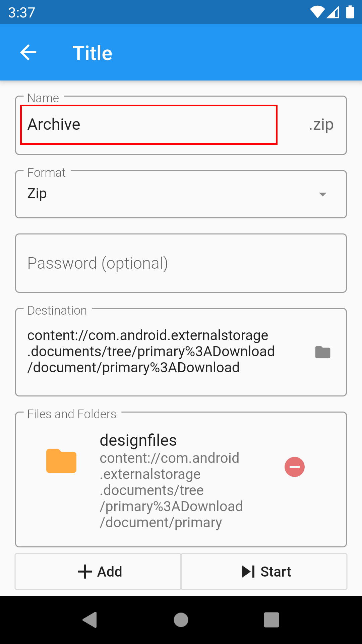Select the designfiles entry name
The width and height of the screenshot is (362, 644).
(138, 440)
